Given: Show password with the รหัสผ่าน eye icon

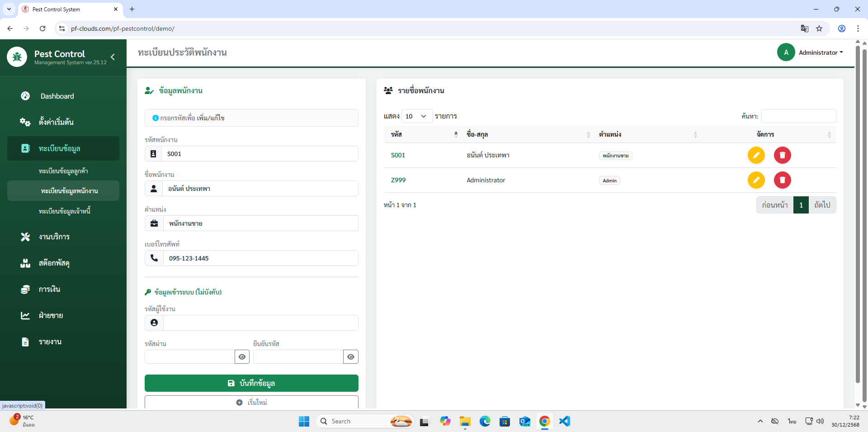Looking at the screenshot, I should coord(242,357).
